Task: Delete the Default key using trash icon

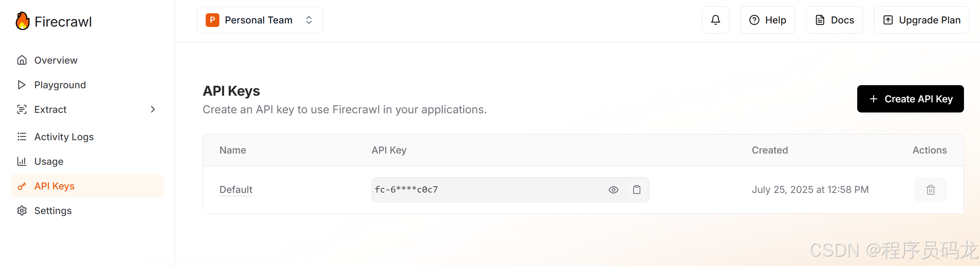Action: (x=930, y=189)
